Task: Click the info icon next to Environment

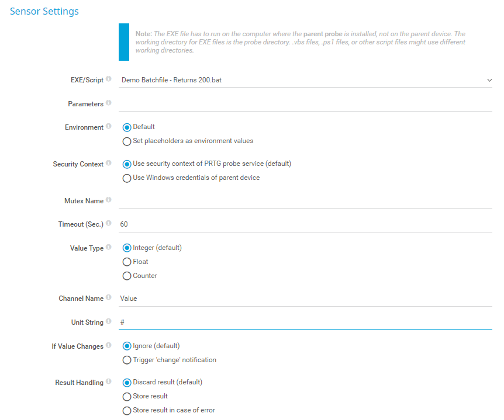Action: (x=109, y=127)
